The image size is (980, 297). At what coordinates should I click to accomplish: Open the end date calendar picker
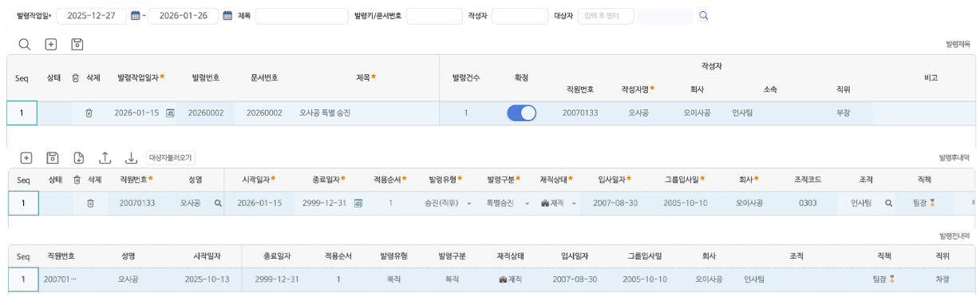(x=227, y=16)
